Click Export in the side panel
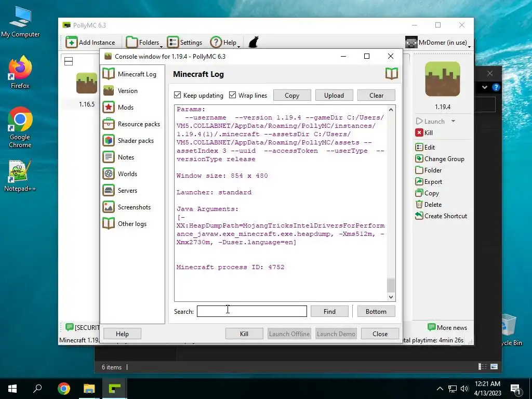 click(x=429, y=182)
